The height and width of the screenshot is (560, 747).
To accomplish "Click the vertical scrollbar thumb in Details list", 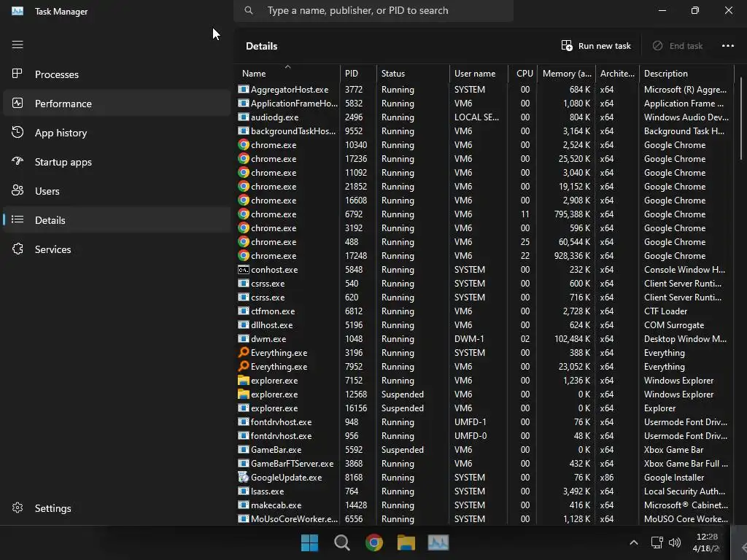I will click(742, 119).
